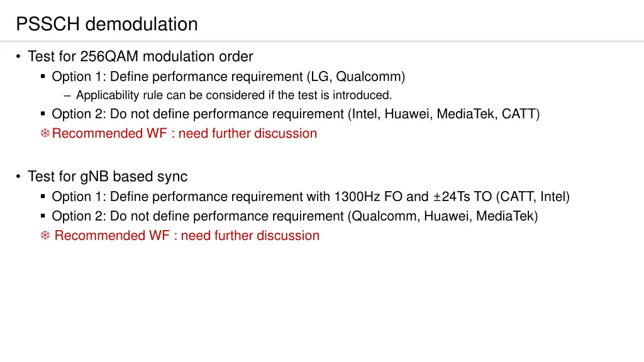Viewport: 644px width, 362px height.
Task: Click the Applicability rule sub-bullet text
Action: tap(234, 96)
